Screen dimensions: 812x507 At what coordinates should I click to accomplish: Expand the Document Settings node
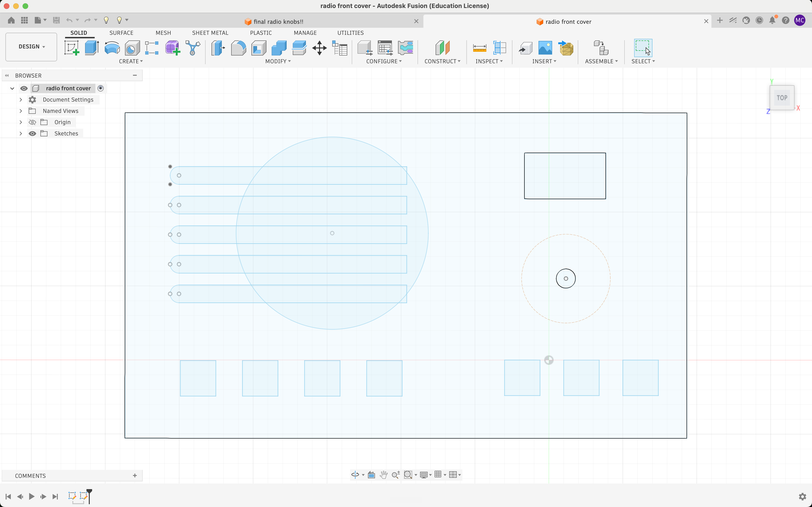(x=21, y=100)
